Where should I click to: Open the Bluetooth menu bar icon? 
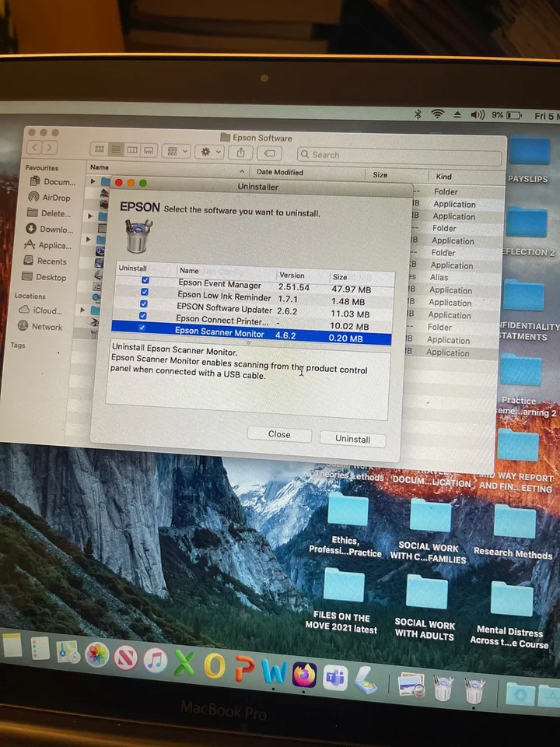click(418, 114)
